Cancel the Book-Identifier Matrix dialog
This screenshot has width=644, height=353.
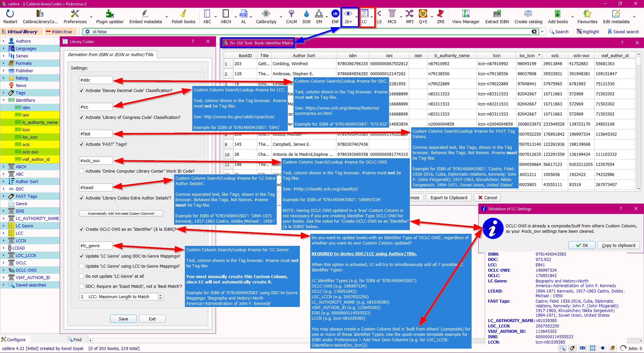pyautogui.click(x=487, y=197)
